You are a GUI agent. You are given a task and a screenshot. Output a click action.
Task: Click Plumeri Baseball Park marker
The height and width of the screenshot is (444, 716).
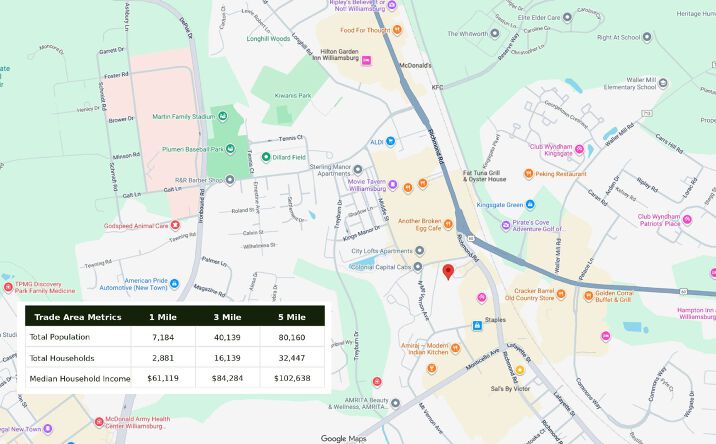point(230,148)
